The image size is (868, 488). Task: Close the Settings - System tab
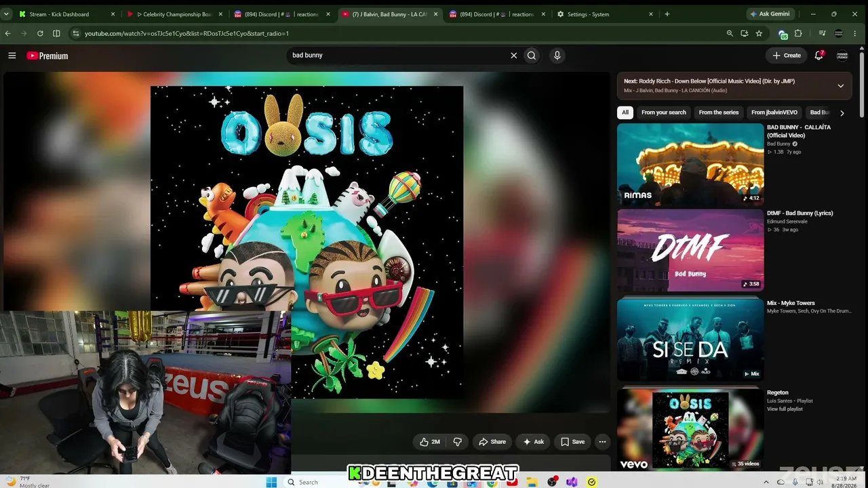[x=651, y=14]
